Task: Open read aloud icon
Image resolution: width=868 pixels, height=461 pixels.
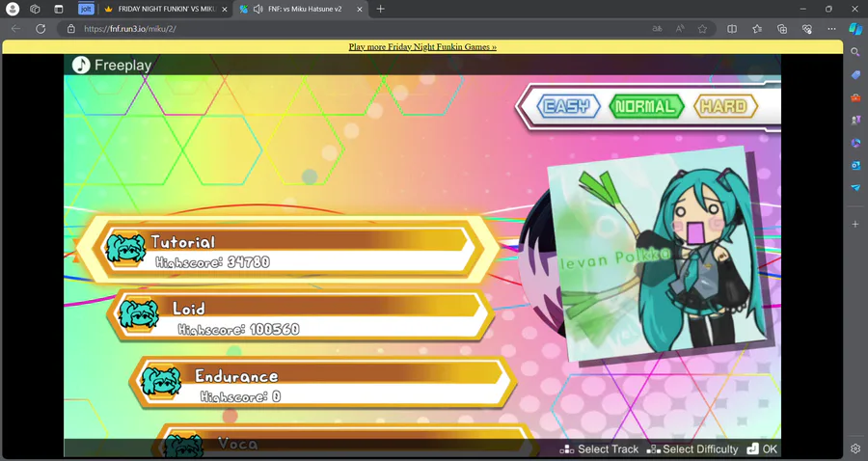Action: pyautogui.click(x=680, y=29)
